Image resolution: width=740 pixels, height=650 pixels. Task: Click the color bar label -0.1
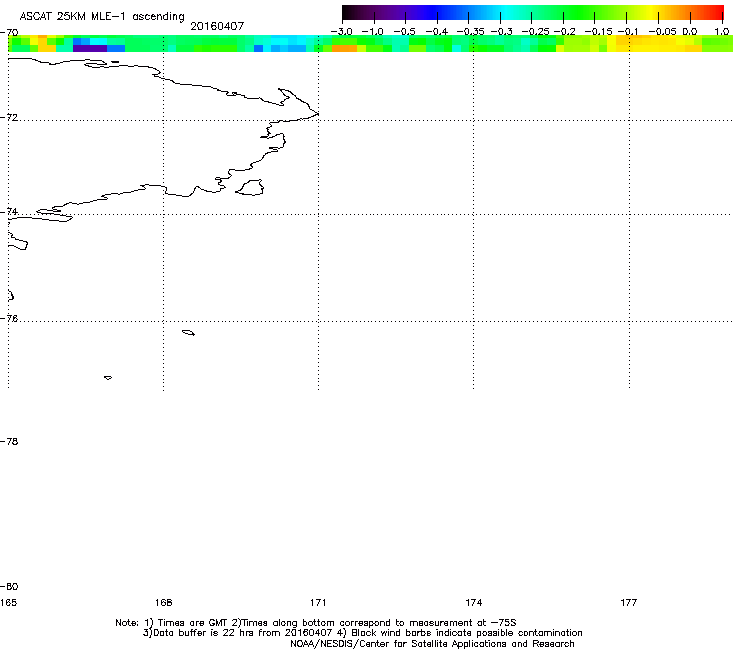click(628, 32)
